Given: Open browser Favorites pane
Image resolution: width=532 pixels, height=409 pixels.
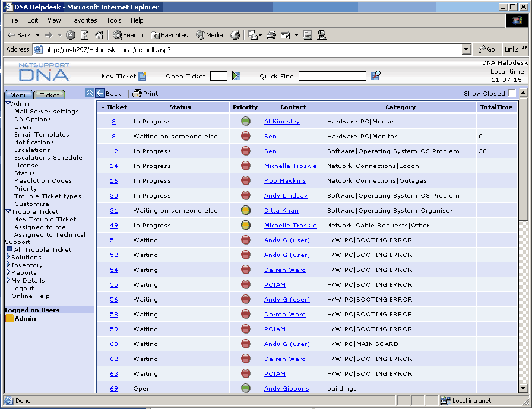Looking at the screenshot, I should tap(169, 35).
